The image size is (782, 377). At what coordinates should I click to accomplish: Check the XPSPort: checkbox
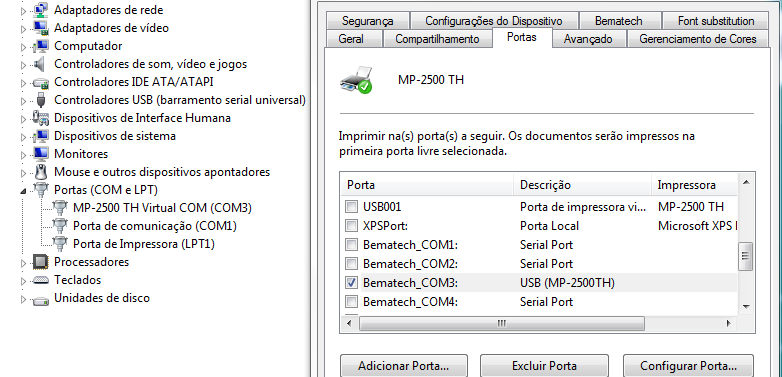(x=352, y=225)
